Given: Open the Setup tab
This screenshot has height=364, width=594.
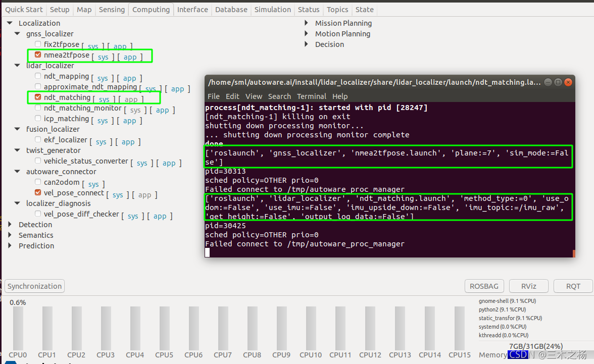Looking at the screenshot, I should [60, 10].
